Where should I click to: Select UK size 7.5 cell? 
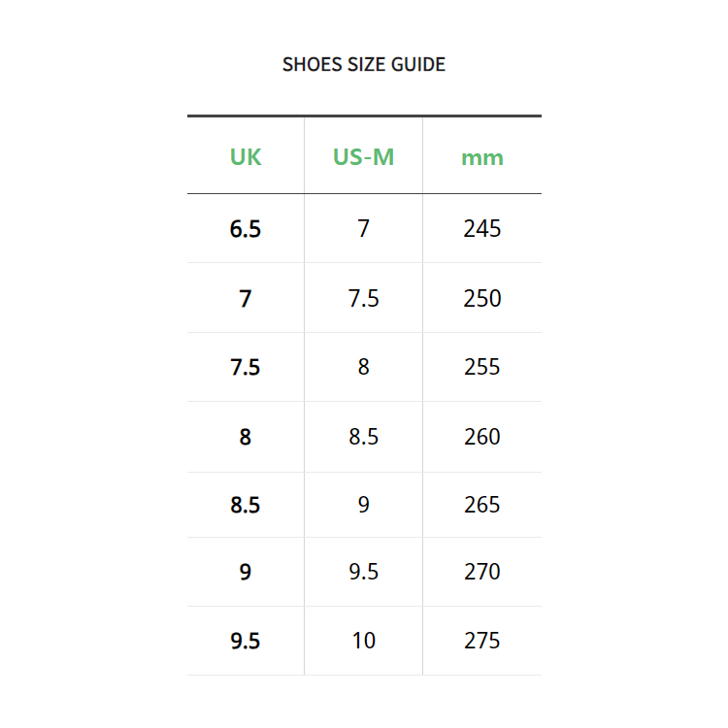[246, 367]
